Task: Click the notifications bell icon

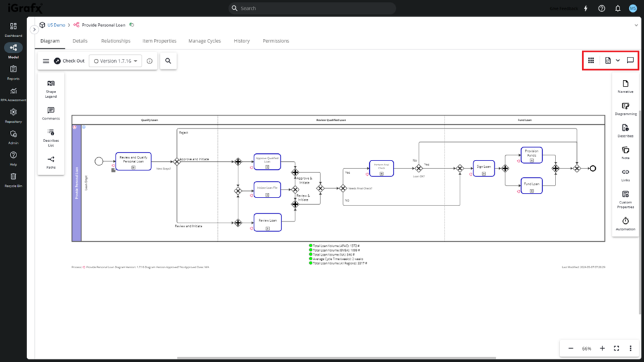Action: click(618, 9)
